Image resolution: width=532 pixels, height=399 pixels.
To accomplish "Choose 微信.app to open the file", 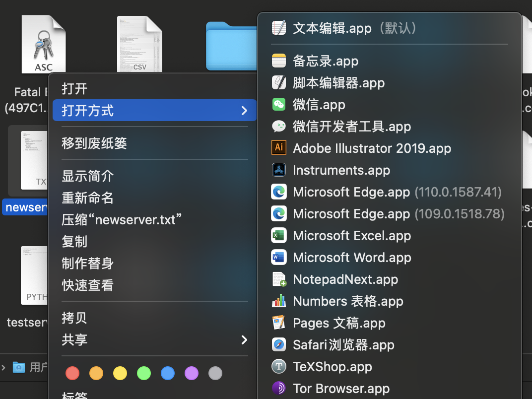I will pyautogui.click(x=319, y=104).
